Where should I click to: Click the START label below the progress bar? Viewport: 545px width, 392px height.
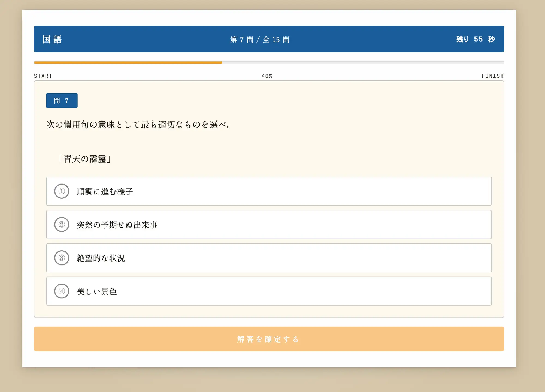(x=43, y=76)
